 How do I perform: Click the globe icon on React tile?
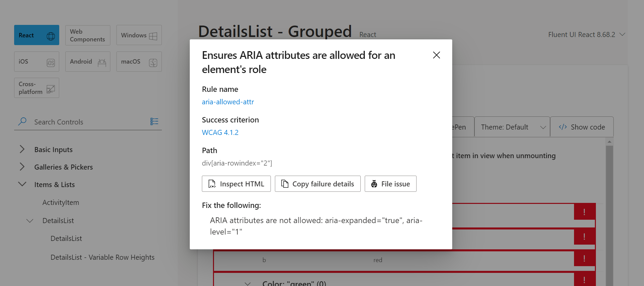tap(51, 36)
